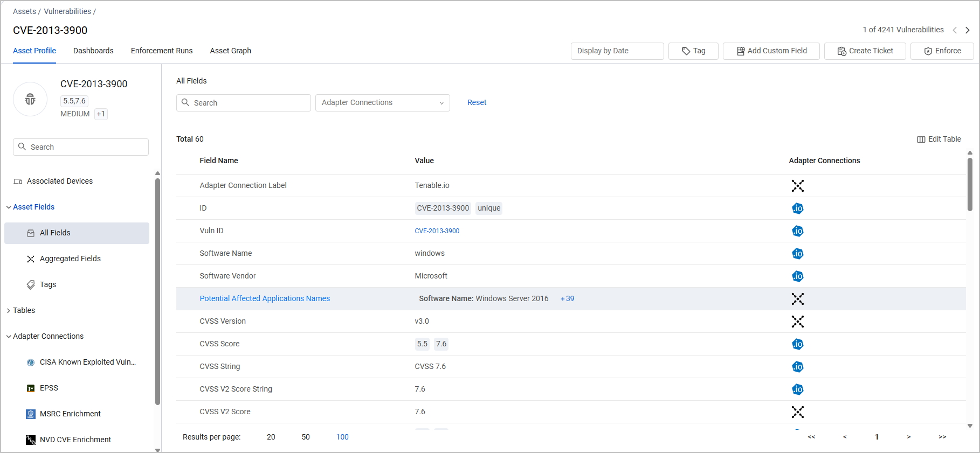Click the All Fields icon in sidebar
980x453 pixels.
pyautogui.click(x=31, y=233)
